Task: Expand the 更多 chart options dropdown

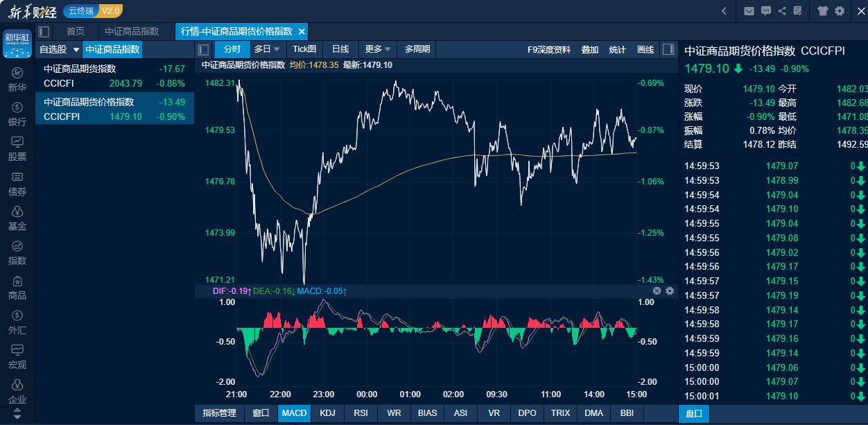Action: (x=378, y=49)
